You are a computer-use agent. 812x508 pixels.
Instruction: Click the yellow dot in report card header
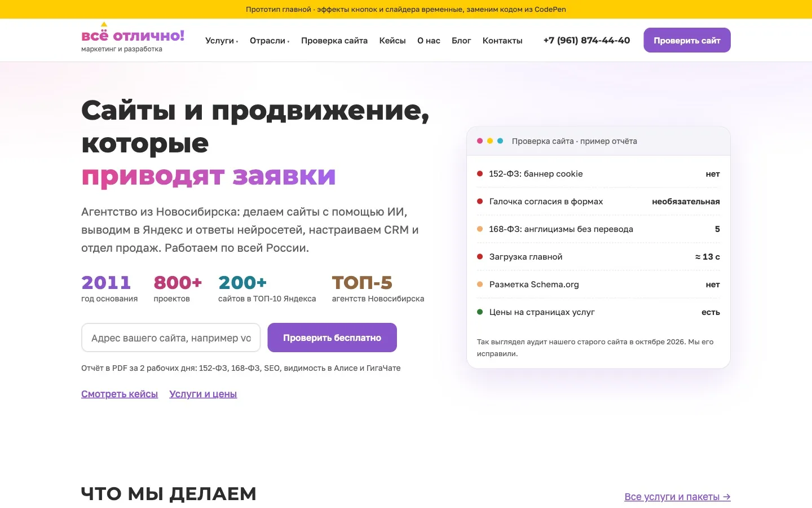pyautogui.click(x=490, y=141)
